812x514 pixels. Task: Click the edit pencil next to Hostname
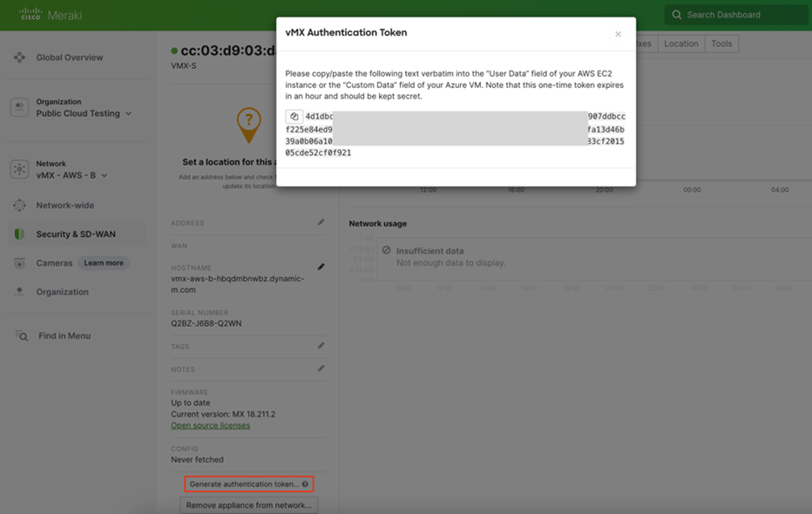click(x=321, y=267)
